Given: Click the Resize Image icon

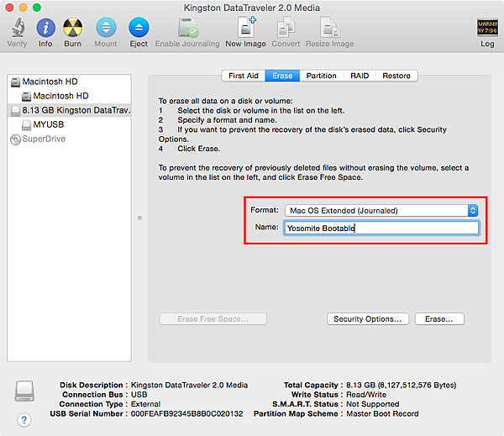Looking at the screenshot, I should pyautogui.click(x=330, y=28).
